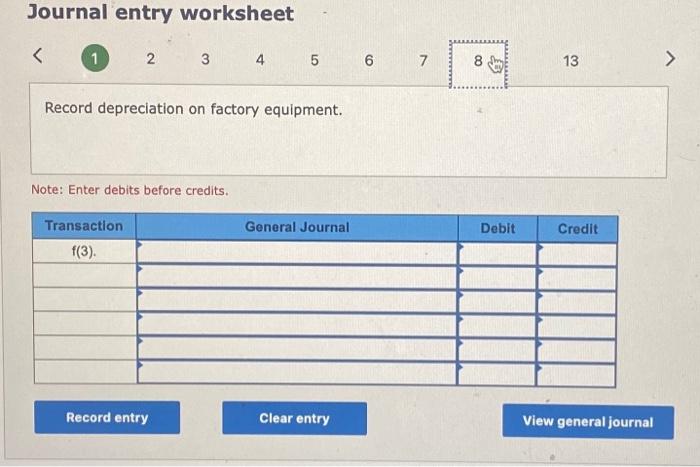
Task: Switch to journal entry tab 2
Action: 151,58
